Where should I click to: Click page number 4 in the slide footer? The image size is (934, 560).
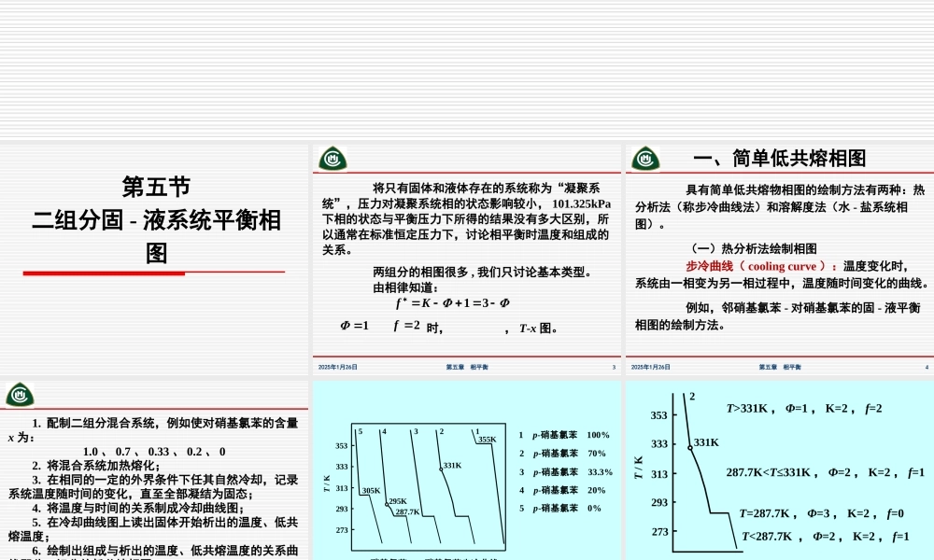coord(928,368)
